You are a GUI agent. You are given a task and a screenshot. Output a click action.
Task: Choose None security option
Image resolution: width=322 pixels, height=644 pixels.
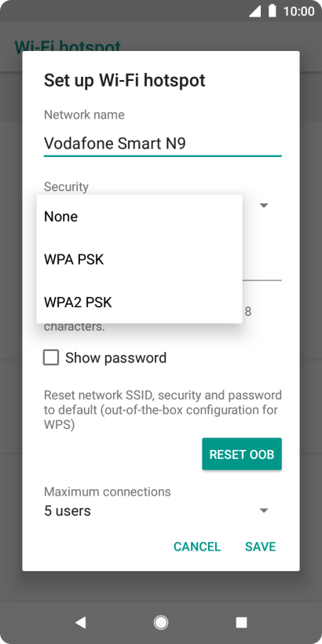pyautogui.click(x=140, y=217)
